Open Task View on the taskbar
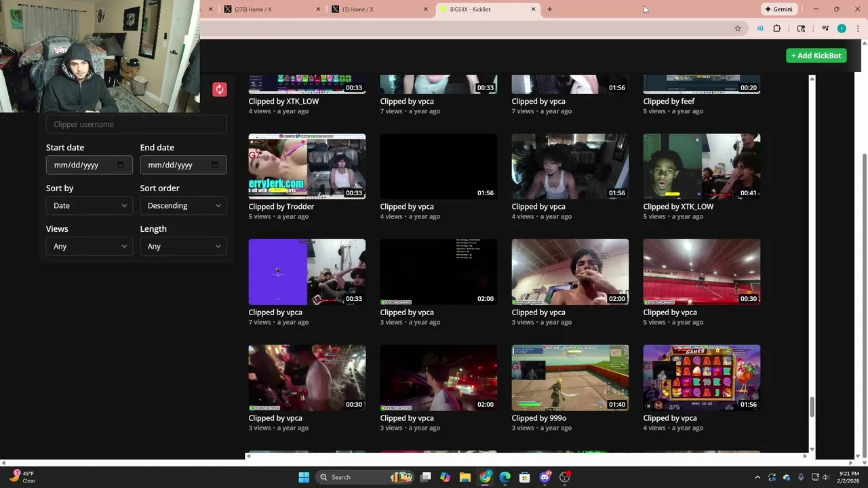Viewport: 868px width, 488px height. click(x=425, y=477)
